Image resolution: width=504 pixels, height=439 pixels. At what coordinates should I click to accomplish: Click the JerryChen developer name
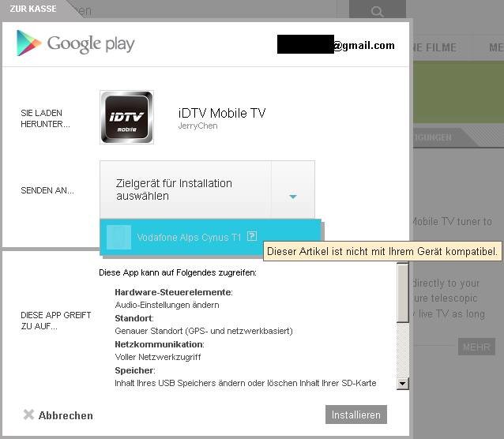coord(197,126)
